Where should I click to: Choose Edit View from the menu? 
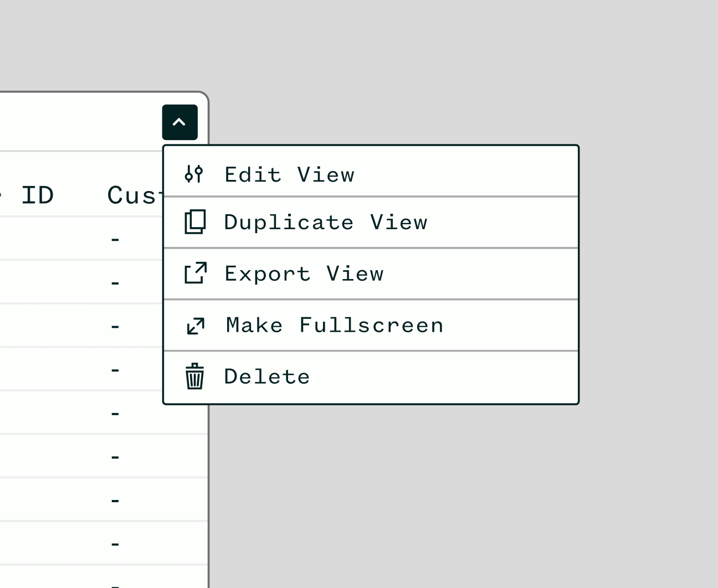click(289, 175)
